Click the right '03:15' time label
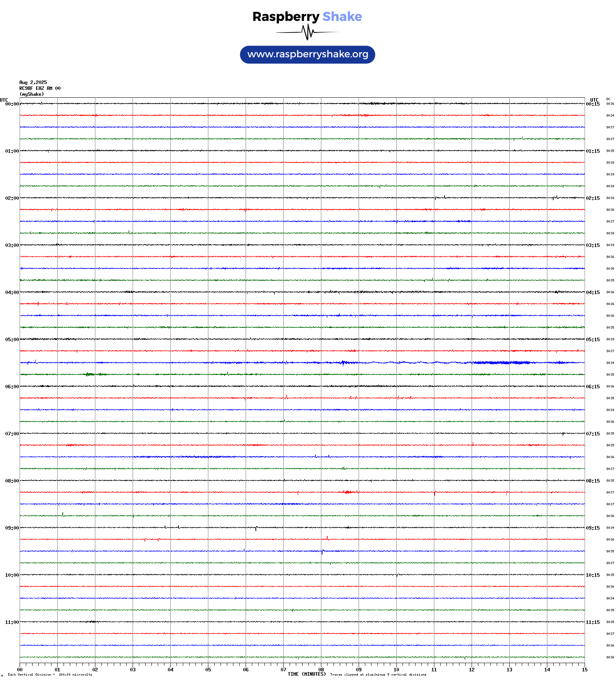Viewport: 616px width, 680px height. 593,245
